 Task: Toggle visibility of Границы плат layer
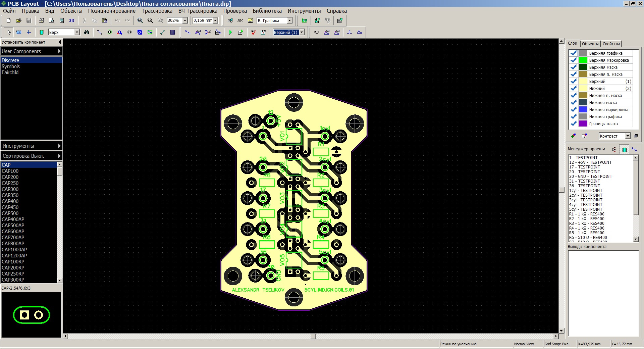click(x=573, y=123)
